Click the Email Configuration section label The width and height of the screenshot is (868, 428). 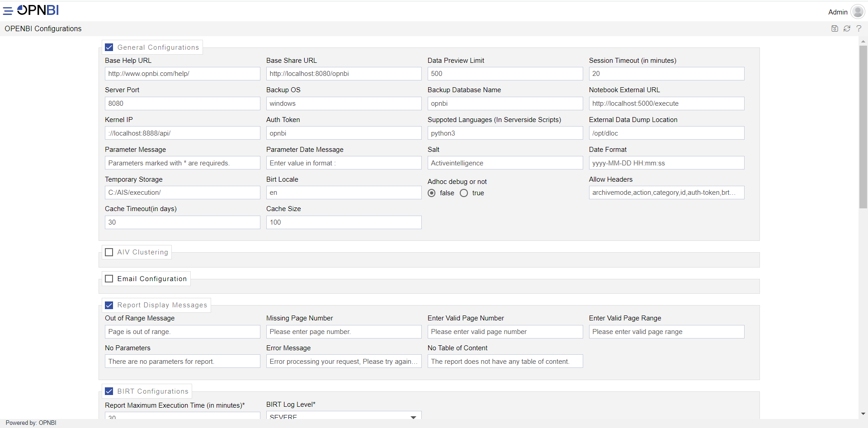coord(152,279)
